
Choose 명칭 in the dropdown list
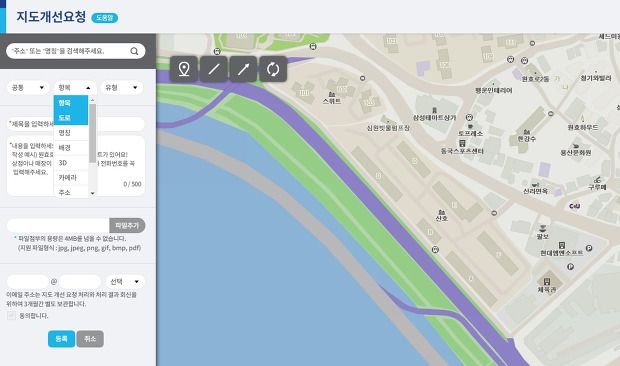point(71,133)
